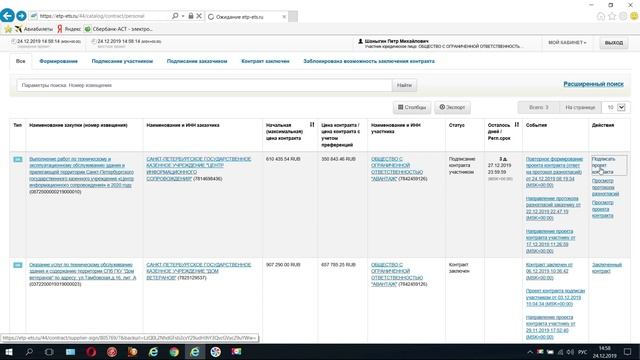Open second row participant АВАНТАЖ link
Viewport: 640px width, 360px height.
coord(397,274)
